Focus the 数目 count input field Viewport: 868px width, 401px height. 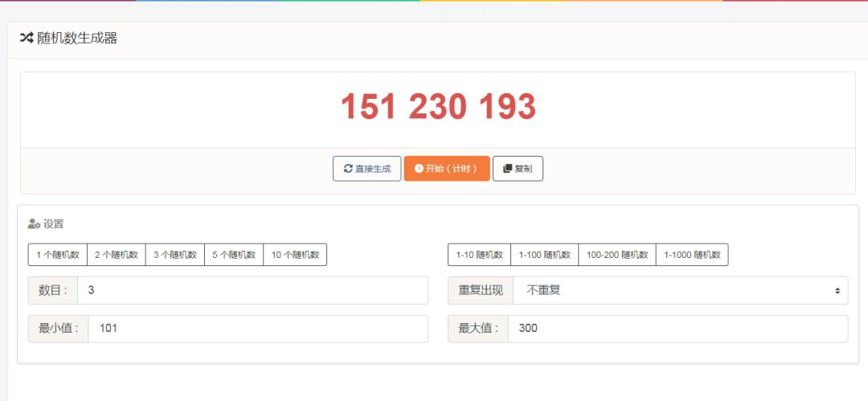point(252,290)
